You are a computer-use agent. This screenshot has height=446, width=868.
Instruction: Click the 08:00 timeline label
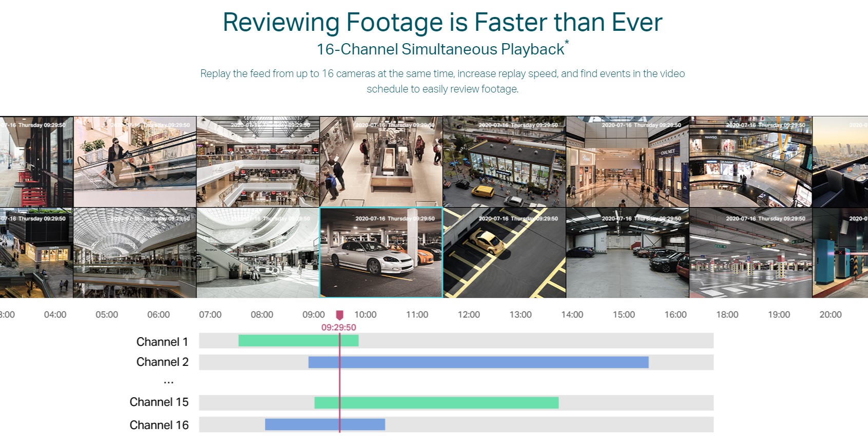(262, 314)
